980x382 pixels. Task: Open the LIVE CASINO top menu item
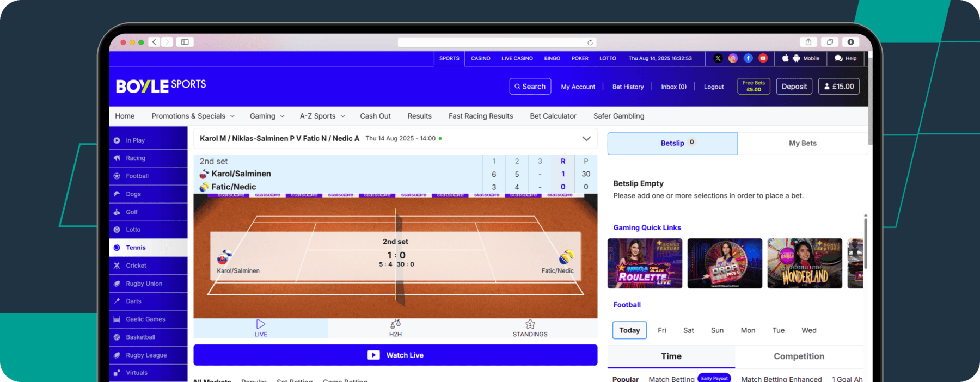(517, 58)
